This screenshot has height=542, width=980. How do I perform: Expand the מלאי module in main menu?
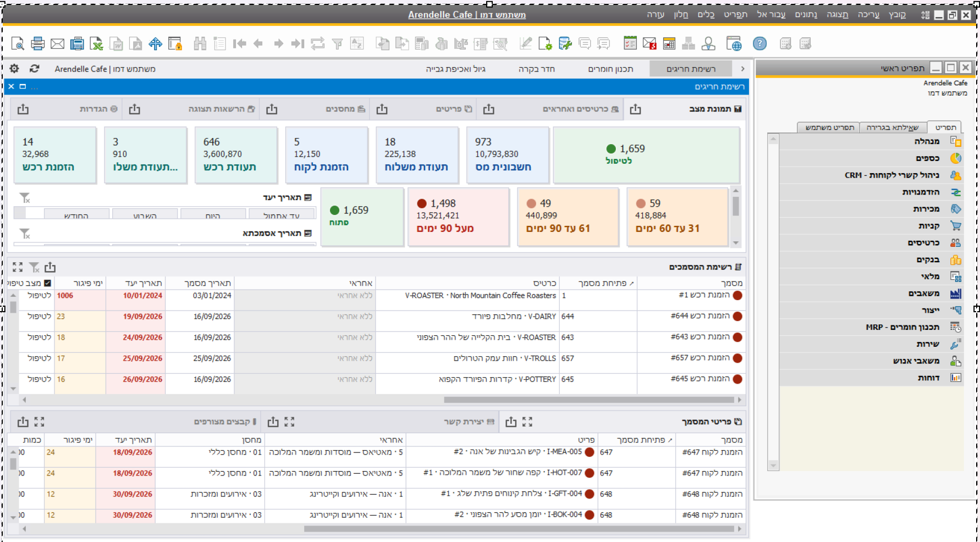pos(871,276)
